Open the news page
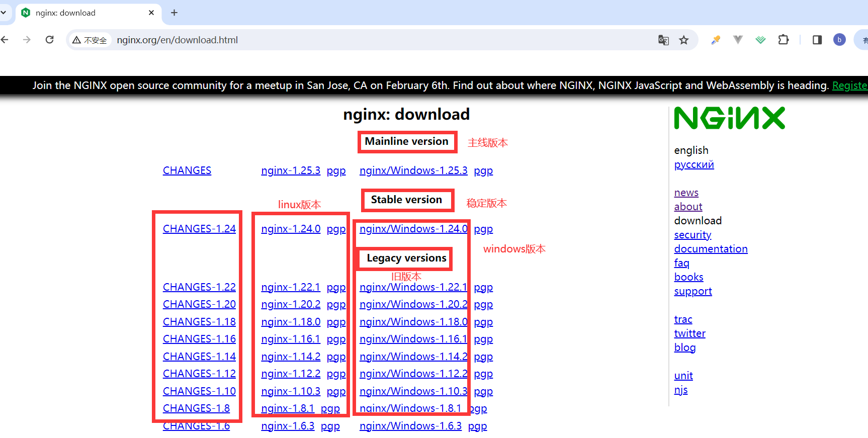868x438 pixels. pyautogui.click(x=686, y=193)
